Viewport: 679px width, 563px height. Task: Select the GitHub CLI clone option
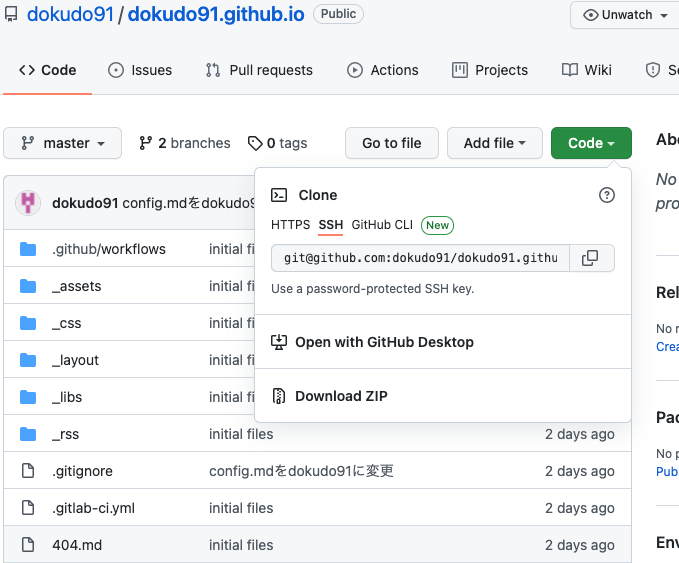(x=382, y=225)
